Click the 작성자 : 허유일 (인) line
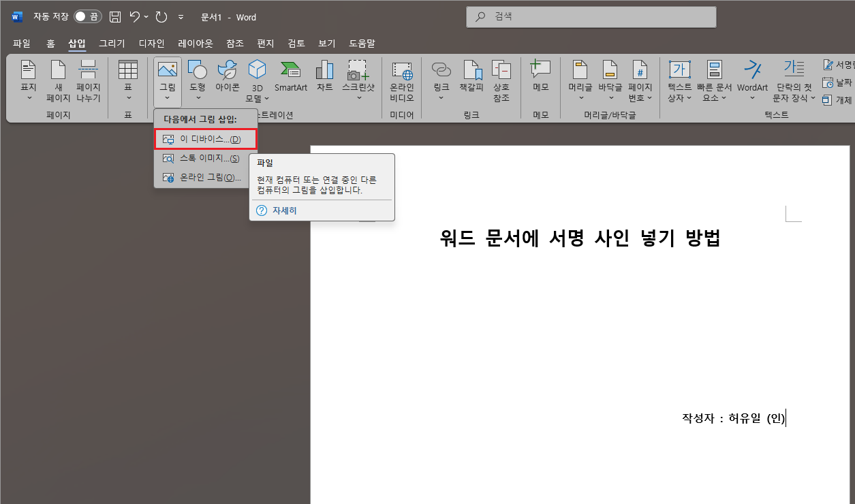855x504 pixels. pos(734,418)
